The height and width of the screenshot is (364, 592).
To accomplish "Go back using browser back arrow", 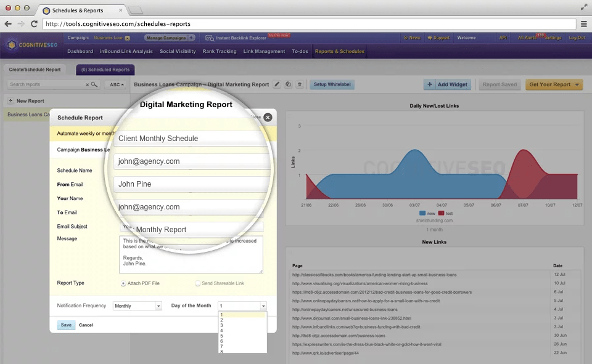I will pyautogui.click(x=8, y=24).
